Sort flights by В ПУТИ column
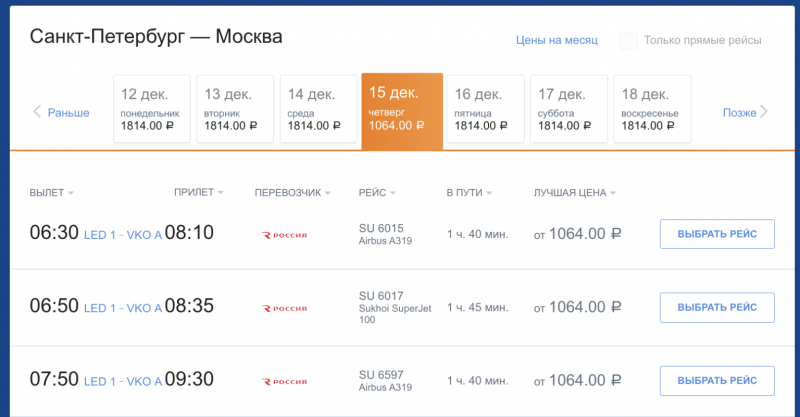This screenshot has width=800, height=417. click(469, 192)
